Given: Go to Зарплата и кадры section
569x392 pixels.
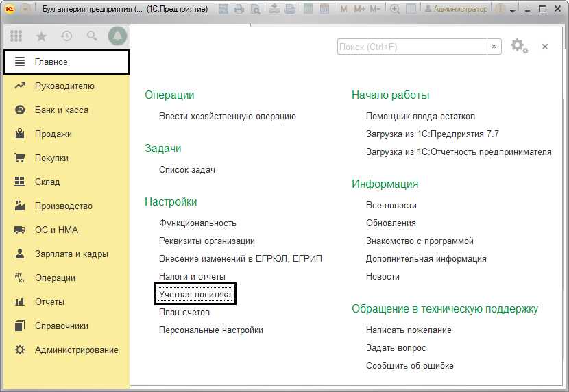Looking at the screenshot, I should tap(71, 254).
